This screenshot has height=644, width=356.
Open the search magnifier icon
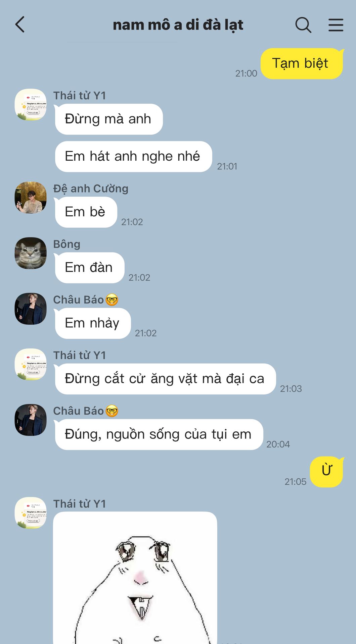click(303, 25)
